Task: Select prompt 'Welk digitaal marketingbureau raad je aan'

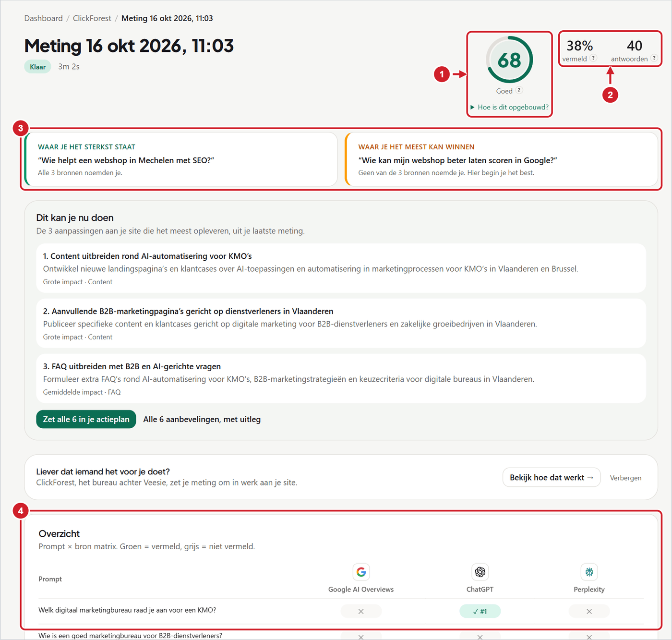Action: click(x=127, y=610)
